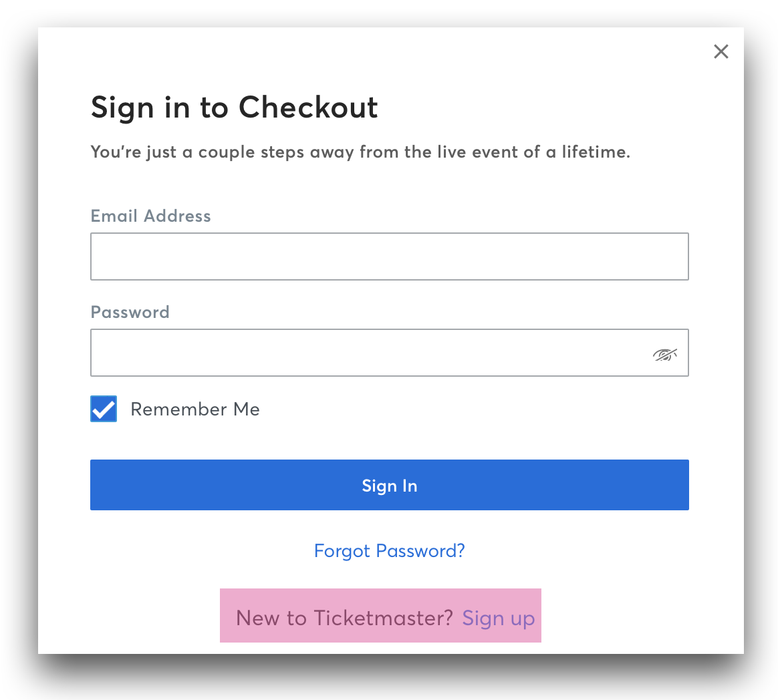The image size is (778, 700).
Task: Focus the Email Address input field
Action: [390, 256]
